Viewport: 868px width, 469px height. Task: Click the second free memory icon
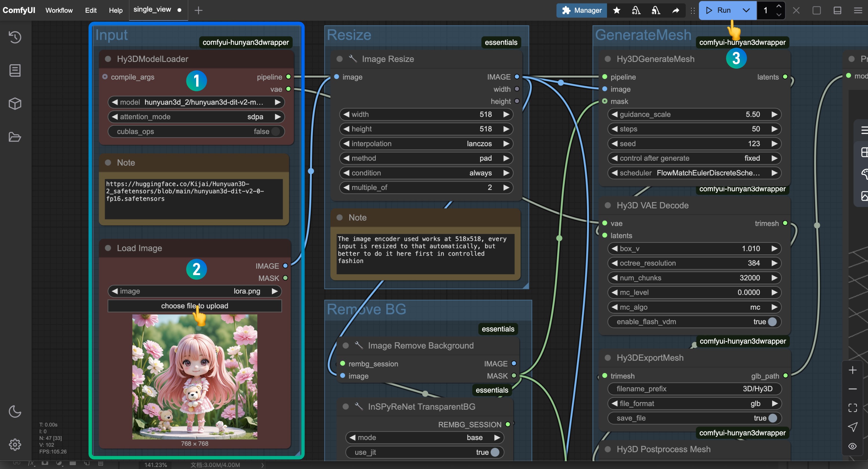(655, 10)
